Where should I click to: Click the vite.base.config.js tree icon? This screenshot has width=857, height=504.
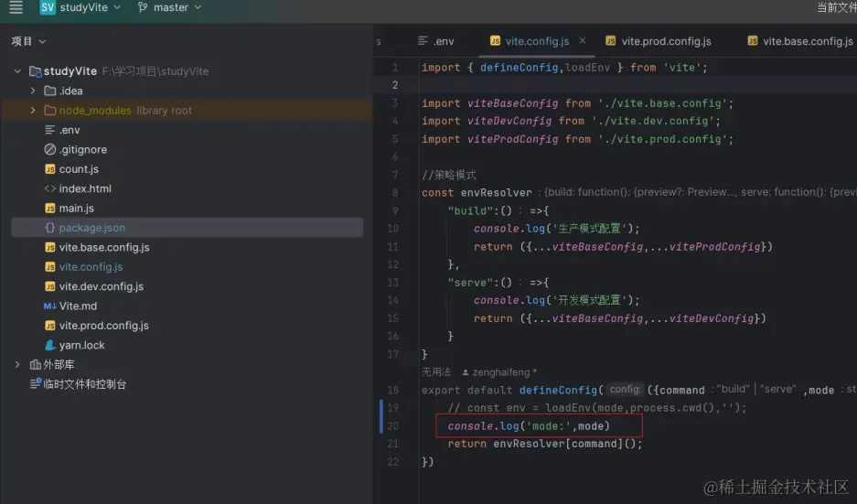pos(49,247)
